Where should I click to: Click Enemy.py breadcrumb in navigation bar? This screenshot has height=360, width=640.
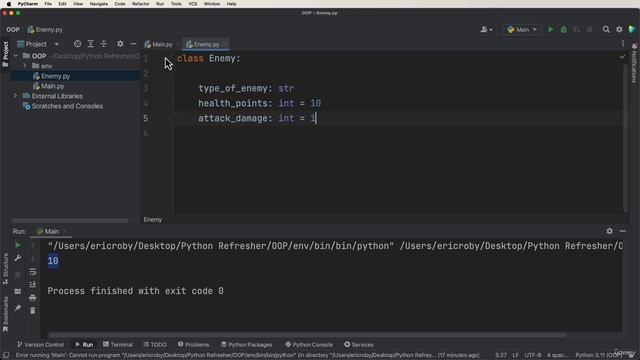pyautogui.click(x=45, y=29)
